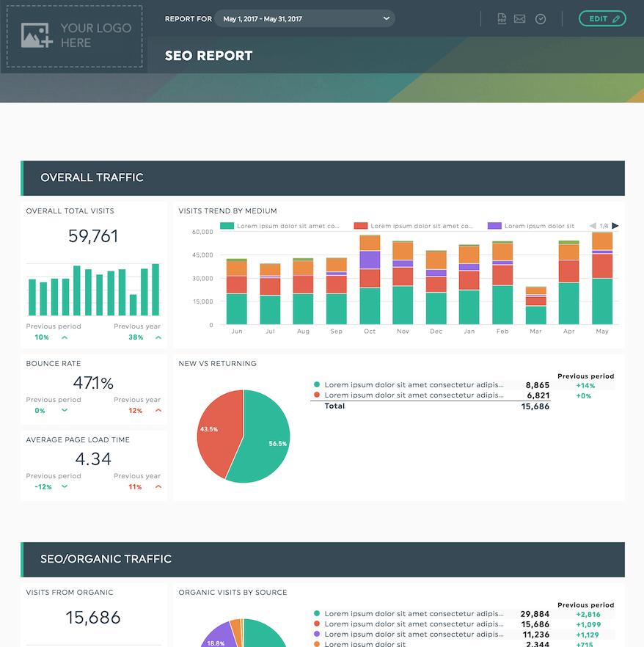Open the report date range dropdown

point(304,18)
